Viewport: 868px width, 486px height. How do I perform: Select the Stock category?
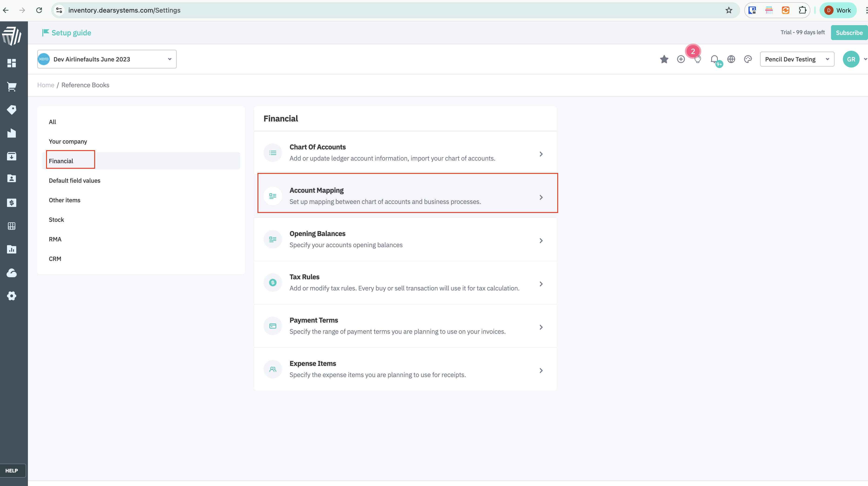coord(56,219)
